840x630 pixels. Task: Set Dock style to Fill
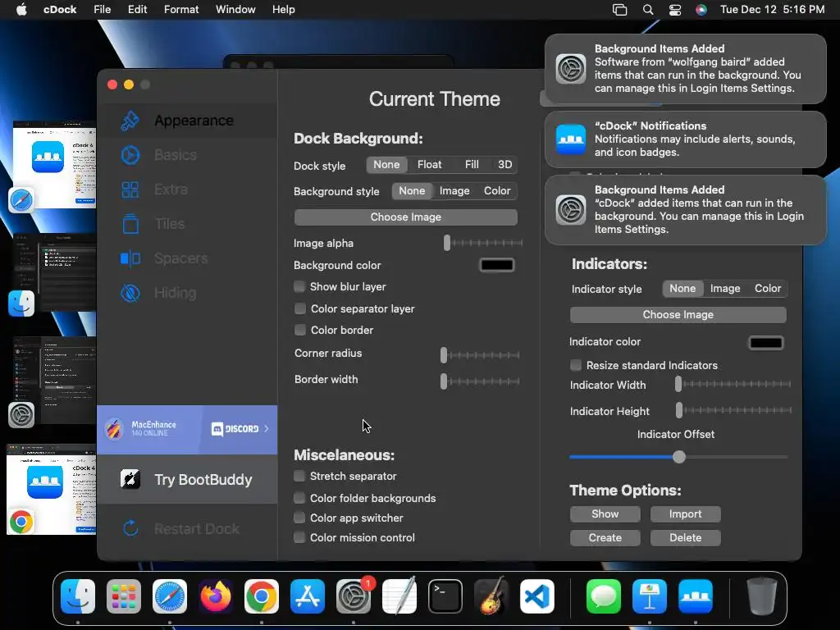click(x=472, y=164)
